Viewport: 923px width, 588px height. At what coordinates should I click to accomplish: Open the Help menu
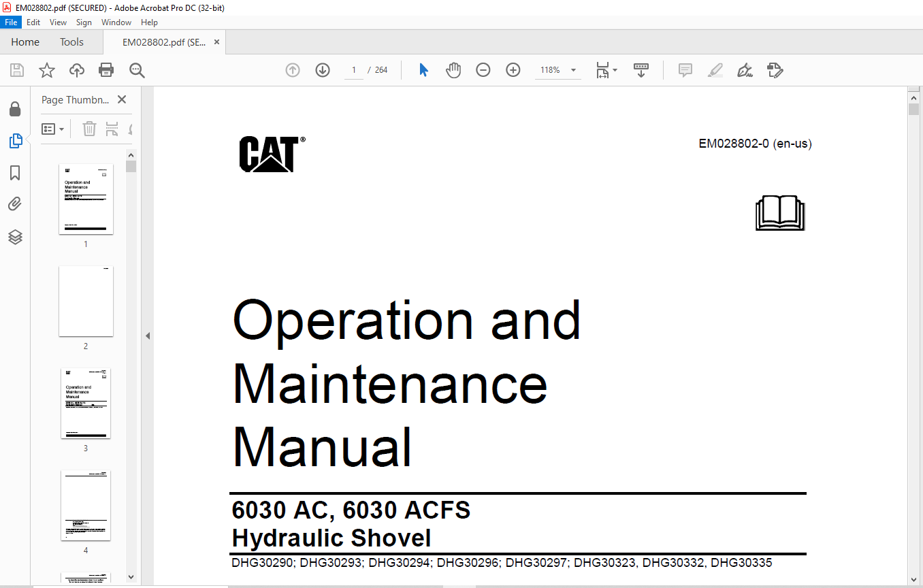pyautogui.click(x=149, y=22)
